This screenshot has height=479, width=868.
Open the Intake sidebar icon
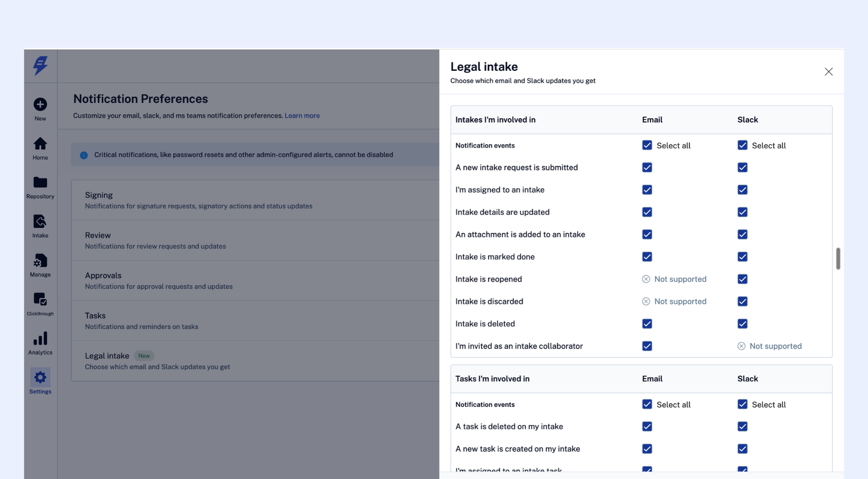click(x=40, y=221)
